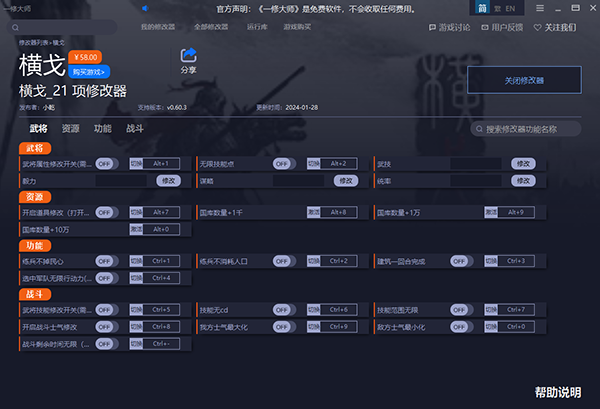Click the Alt+2 hotkey box
The height and width of the screenshot is (409, 600).
(339, 164)
